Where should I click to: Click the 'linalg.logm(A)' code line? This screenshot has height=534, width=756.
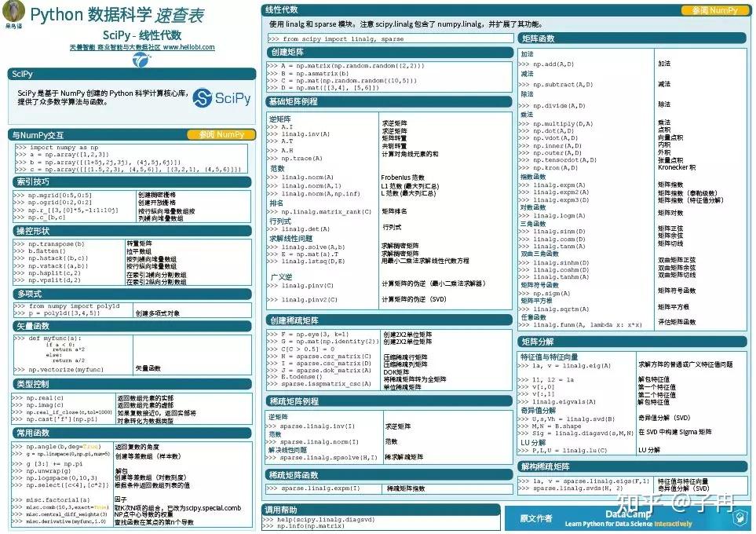pos(552,216)
